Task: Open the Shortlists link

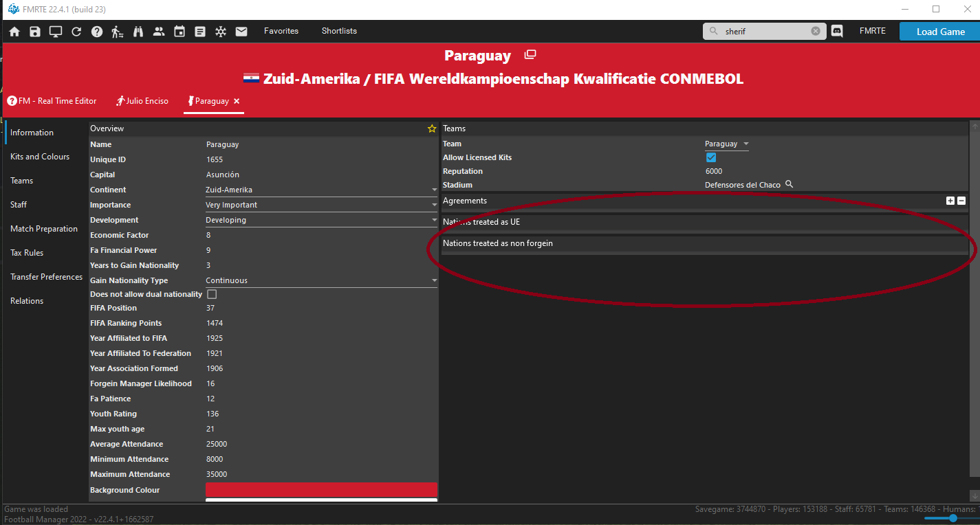Action: click(339, 31)
